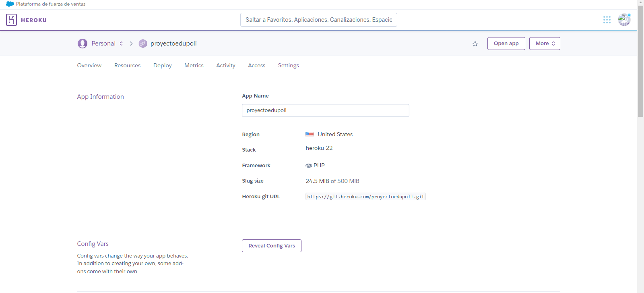Click the Personal account avatar icon
Image resolution: width=644 pixels, height=293 pixels.
(x=83, y=44)
